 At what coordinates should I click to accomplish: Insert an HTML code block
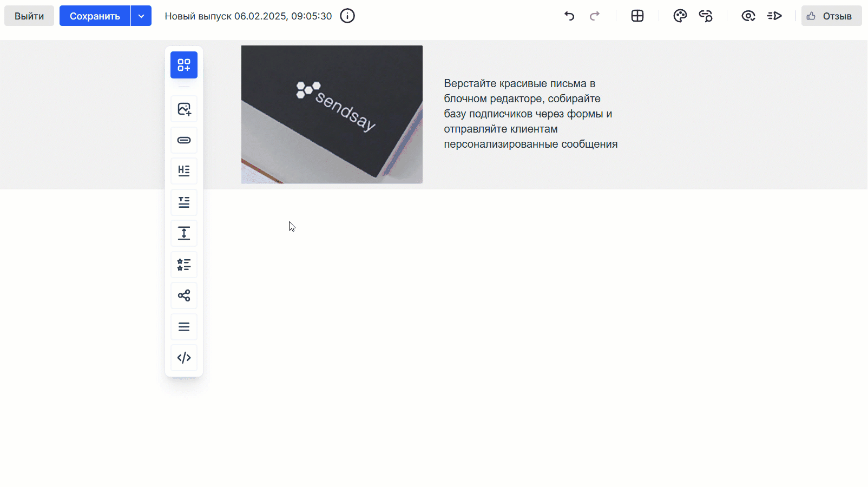point(184,358)
